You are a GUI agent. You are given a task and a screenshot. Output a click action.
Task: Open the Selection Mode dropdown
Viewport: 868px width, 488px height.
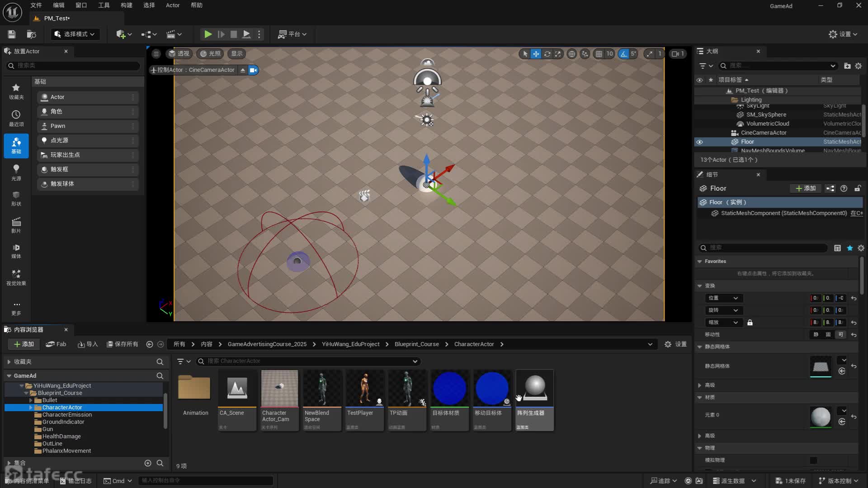(x=75, y=34)
